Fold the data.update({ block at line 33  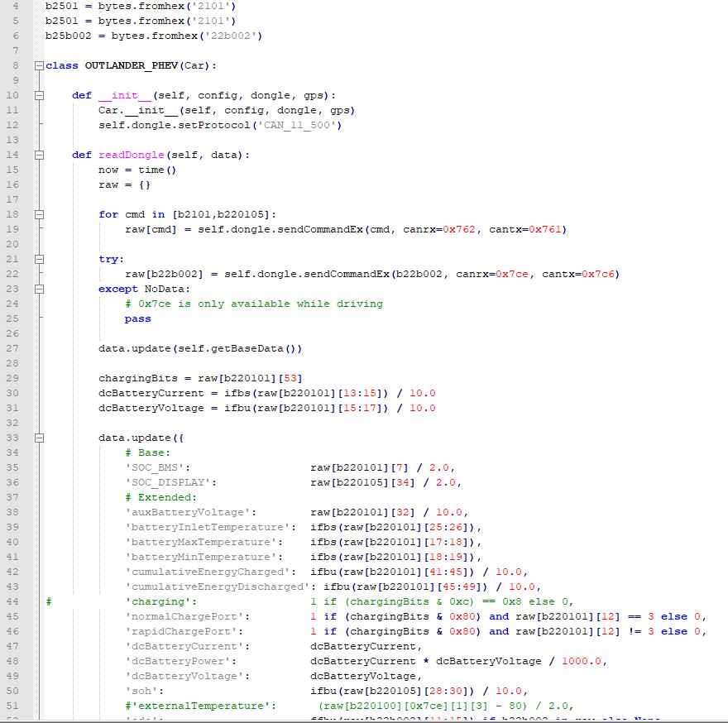pos(39,438)
